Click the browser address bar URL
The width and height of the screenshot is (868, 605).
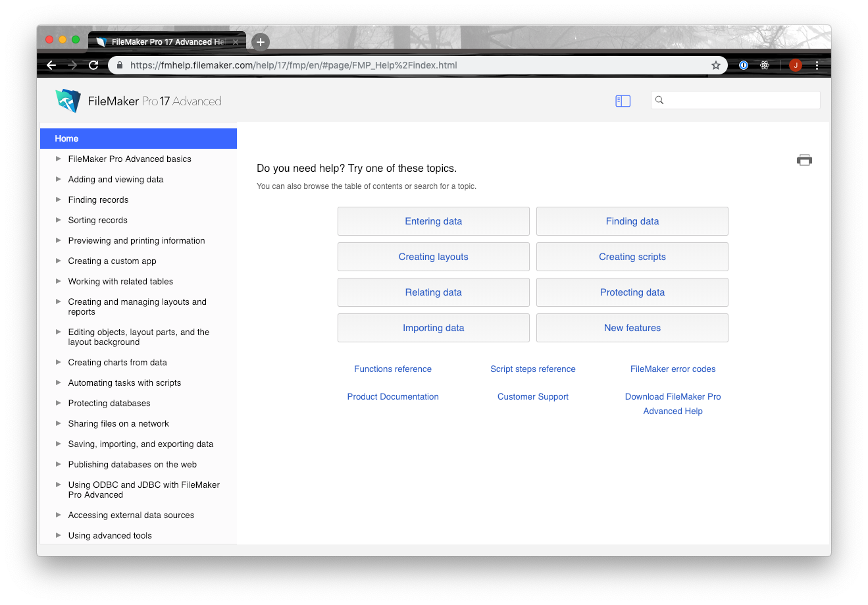pos(294,65)
